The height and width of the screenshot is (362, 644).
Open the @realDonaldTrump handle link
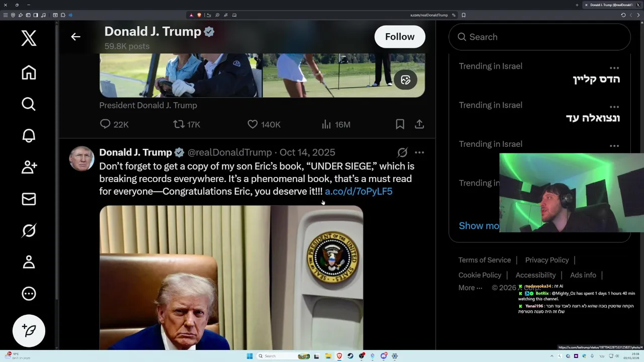[x=229, y=152]
